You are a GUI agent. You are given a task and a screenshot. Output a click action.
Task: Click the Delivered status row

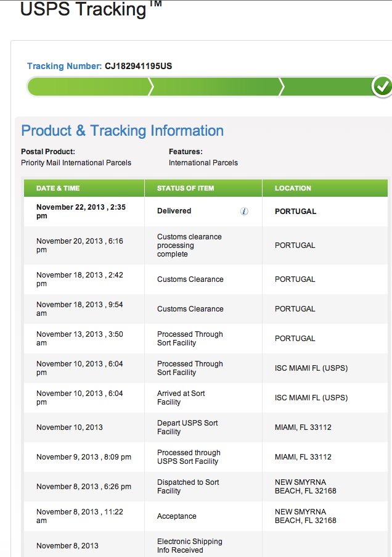pos(206,212)
